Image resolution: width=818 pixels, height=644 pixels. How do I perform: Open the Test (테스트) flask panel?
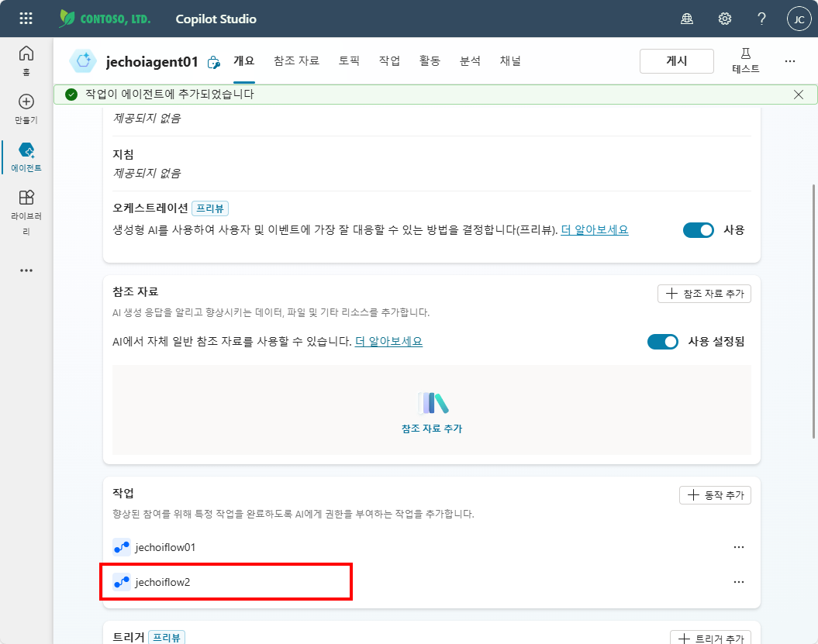745,61
